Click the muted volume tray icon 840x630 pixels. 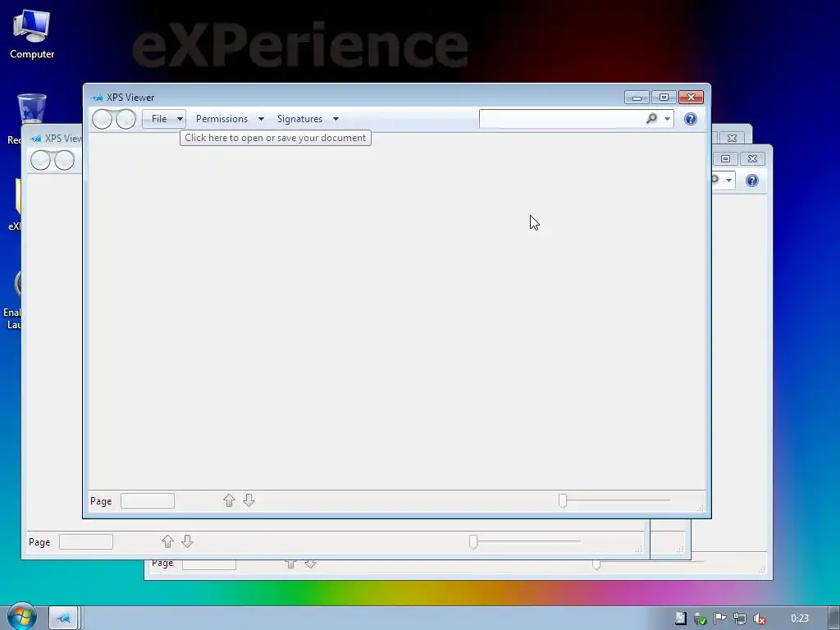[x=760, y=619]
